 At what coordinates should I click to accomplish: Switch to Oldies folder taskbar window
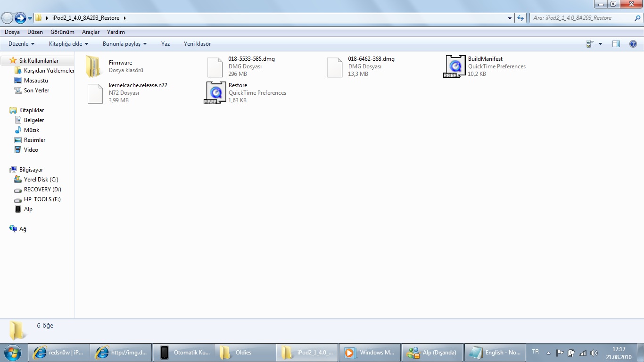[245, 353]
